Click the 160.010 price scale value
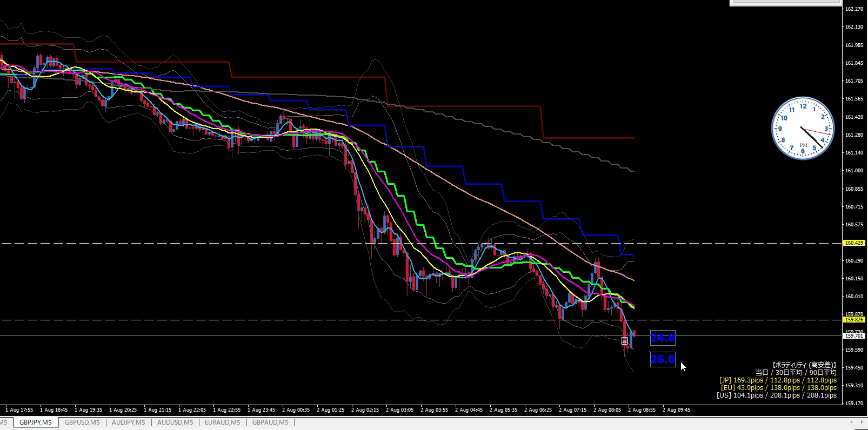868x430 pixels. (854, 297)
